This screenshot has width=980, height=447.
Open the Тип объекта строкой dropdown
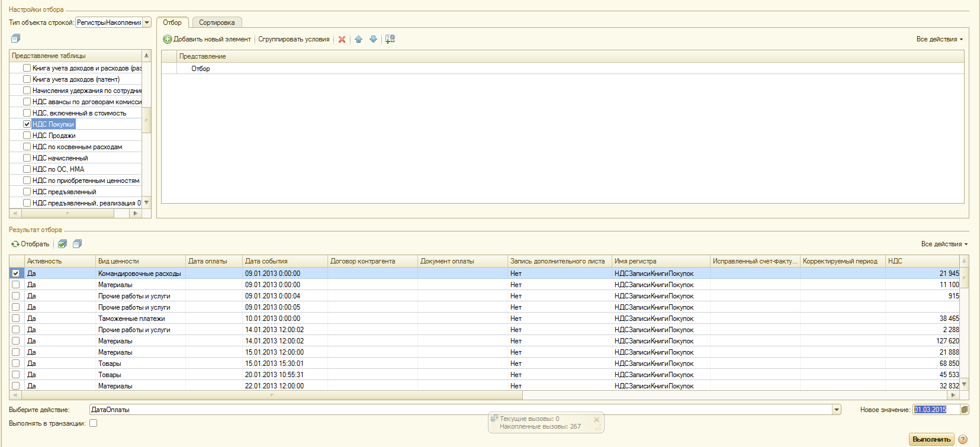(x=147, y=22)
